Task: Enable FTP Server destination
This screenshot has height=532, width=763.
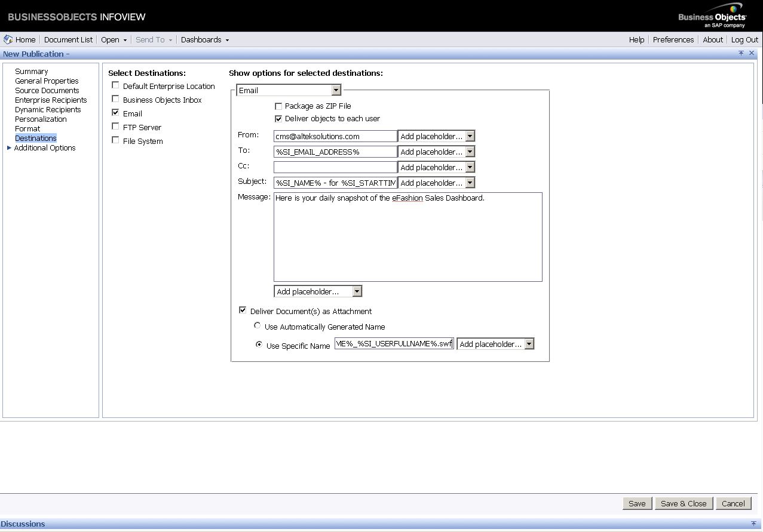Action: click(x=115, y=127)
